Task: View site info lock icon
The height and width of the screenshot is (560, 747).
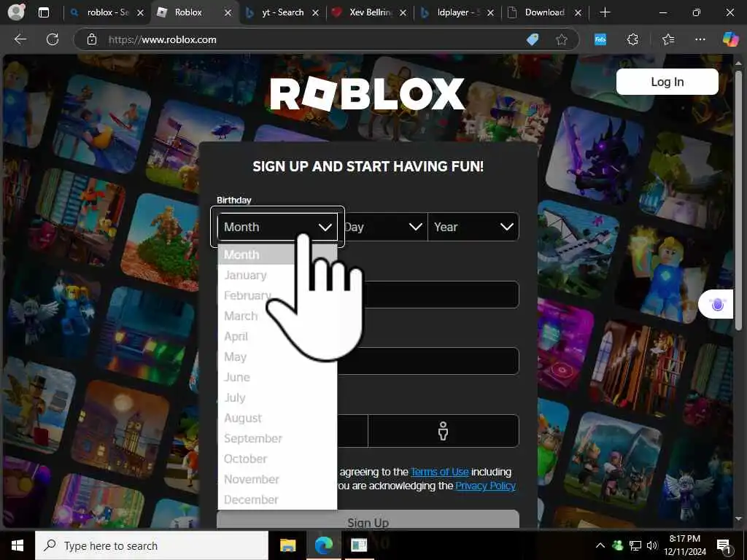Action: [92, 39]
